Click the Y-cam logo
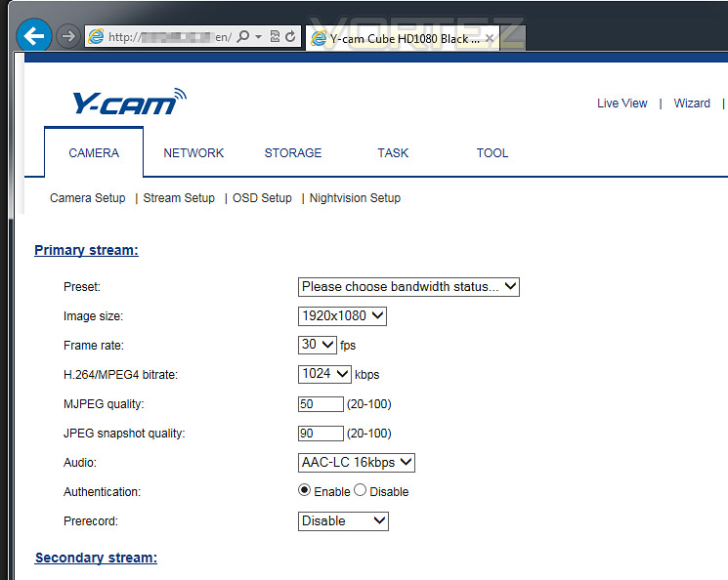This screenshot has height=580, width=728. (129, 102)
